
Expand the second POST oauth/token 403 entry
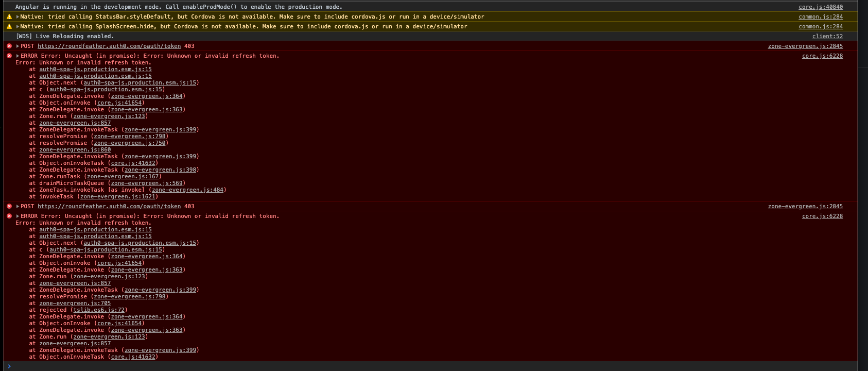click(18, 206)
